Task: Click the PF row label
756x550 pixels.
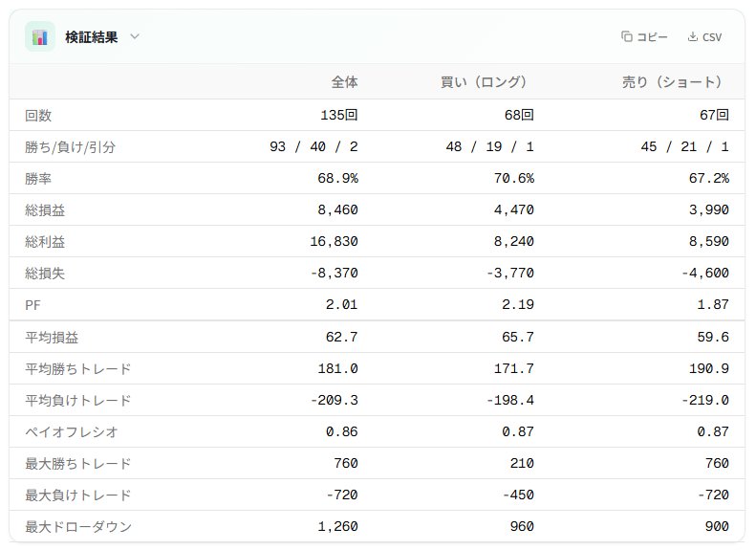Action: pyautogui.click(x=33, y=304)
